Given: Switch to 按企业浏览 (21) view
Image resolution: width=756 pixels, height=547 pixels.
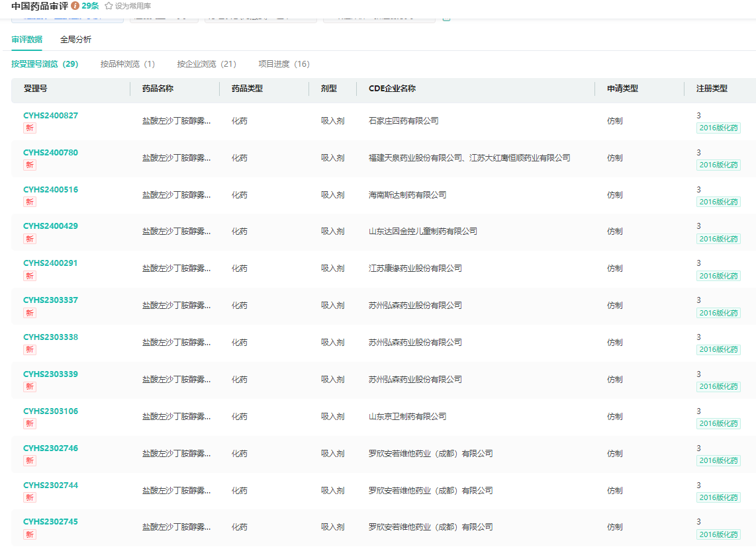Looking at the screenshot, I should tap(206, 64).
